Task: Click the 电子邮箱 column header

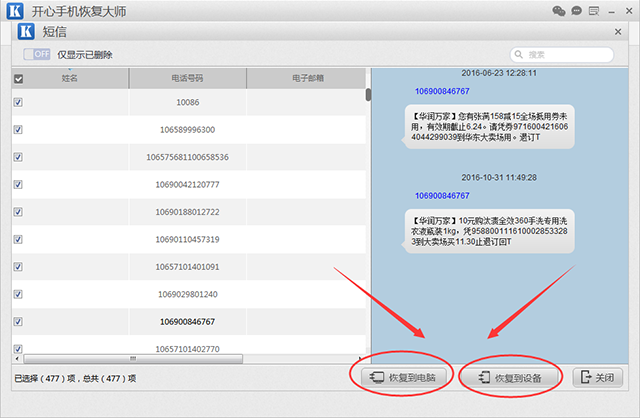Action: pyautogui.click(x=304, y=78)
